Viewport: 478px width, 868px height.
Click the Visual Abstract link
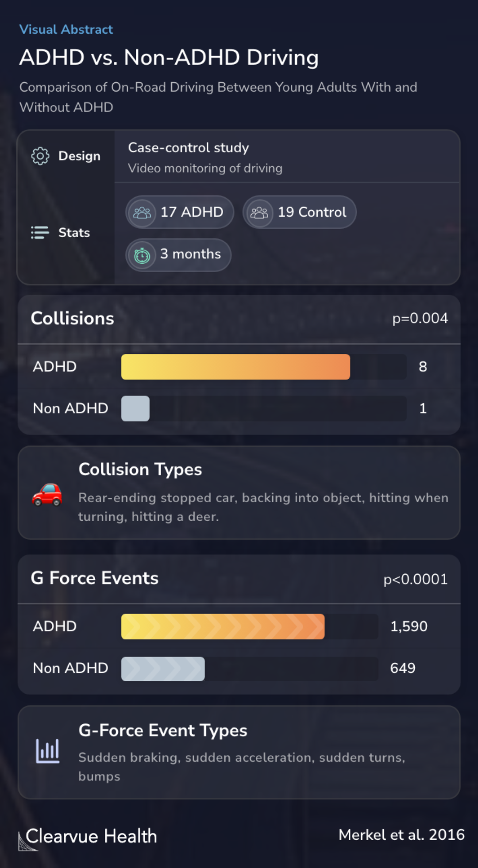pyautogui.click(x=66, y=30)
